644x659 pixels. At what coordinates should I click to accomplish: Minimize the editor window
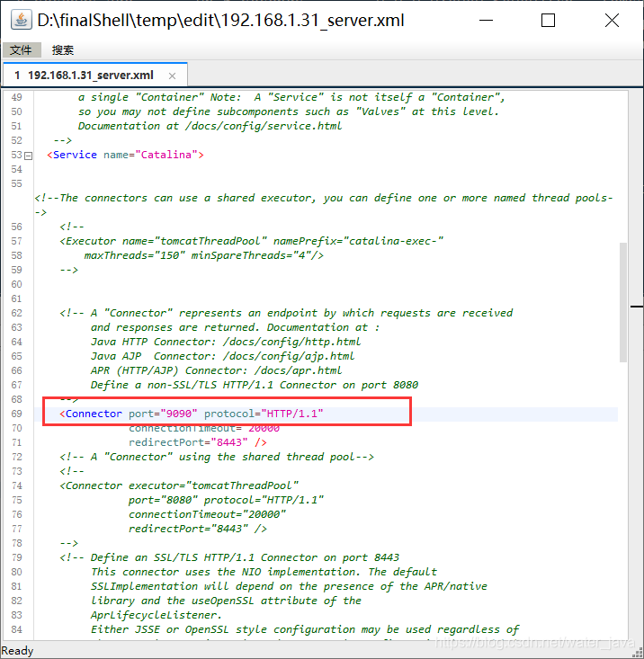coord(486,20)
